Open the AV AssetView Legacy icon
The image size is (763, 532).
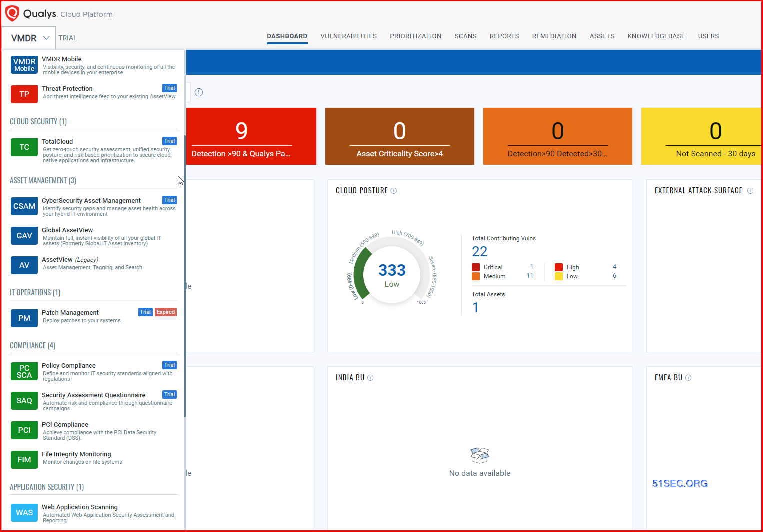[24, 265]
